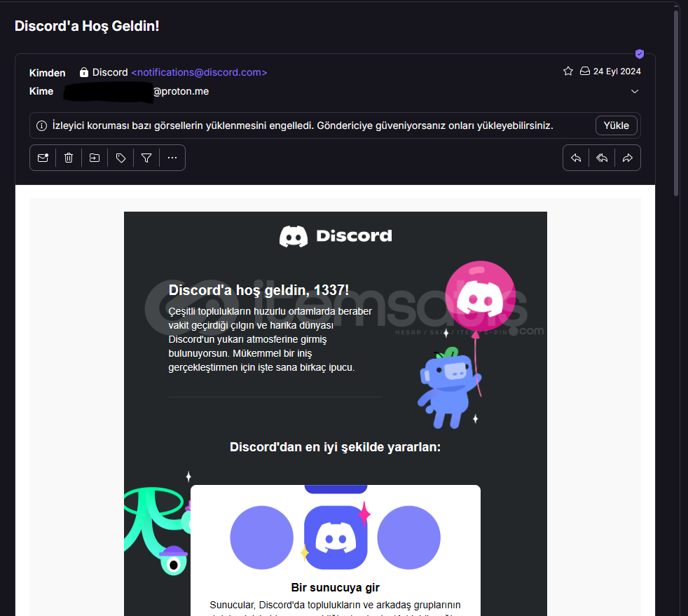Image resolution: width=688 pixels, height=616 pixels.
Task: Click heading Discord'dan en iyi şekilde yararlan
Action: 335,447
